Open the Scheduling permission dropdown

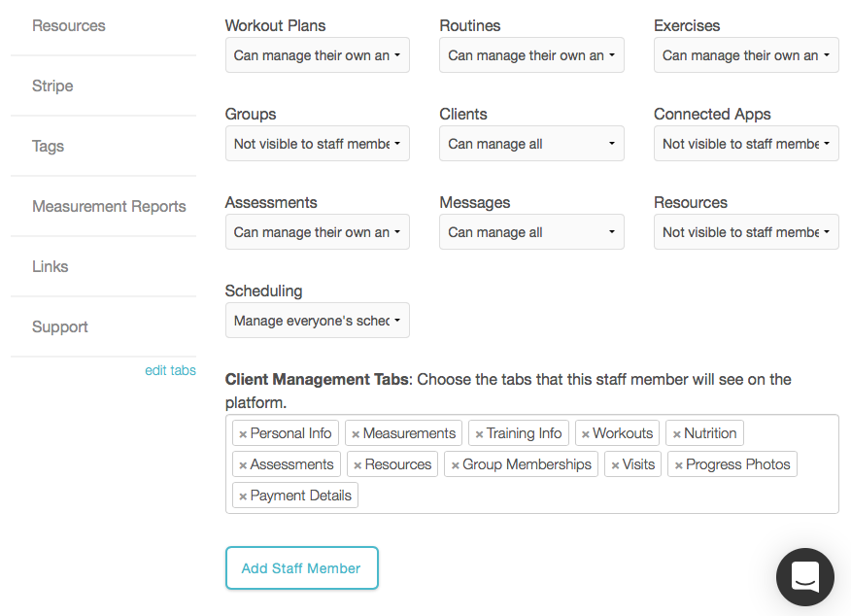click(x=317, y=321)
